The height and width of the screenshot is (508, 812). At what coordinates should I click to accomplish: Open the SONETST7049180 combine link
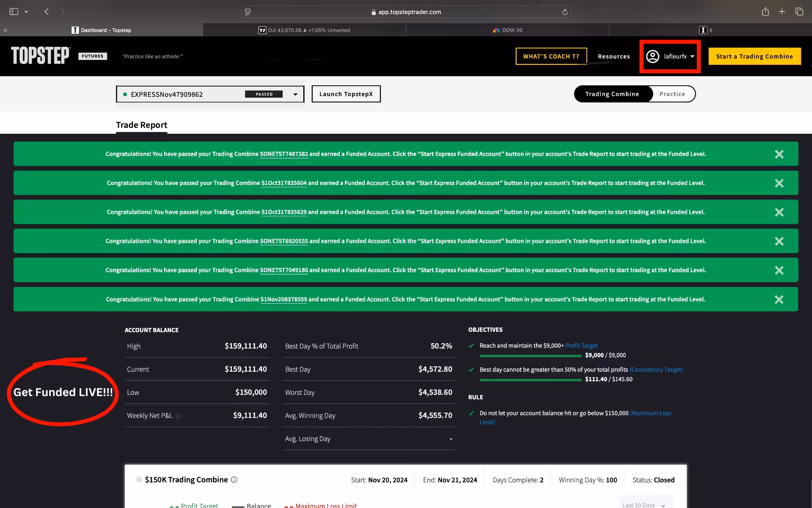(284, 270)
